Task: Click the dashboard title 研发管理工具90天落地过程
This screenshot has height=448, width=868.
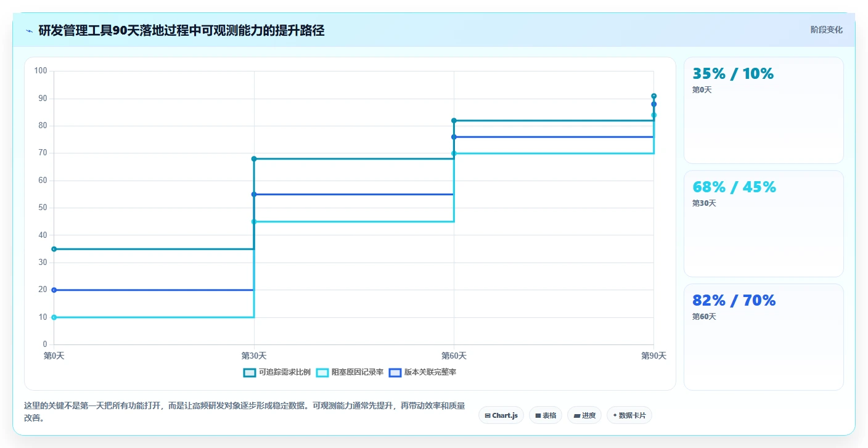Action: [181, 30]
